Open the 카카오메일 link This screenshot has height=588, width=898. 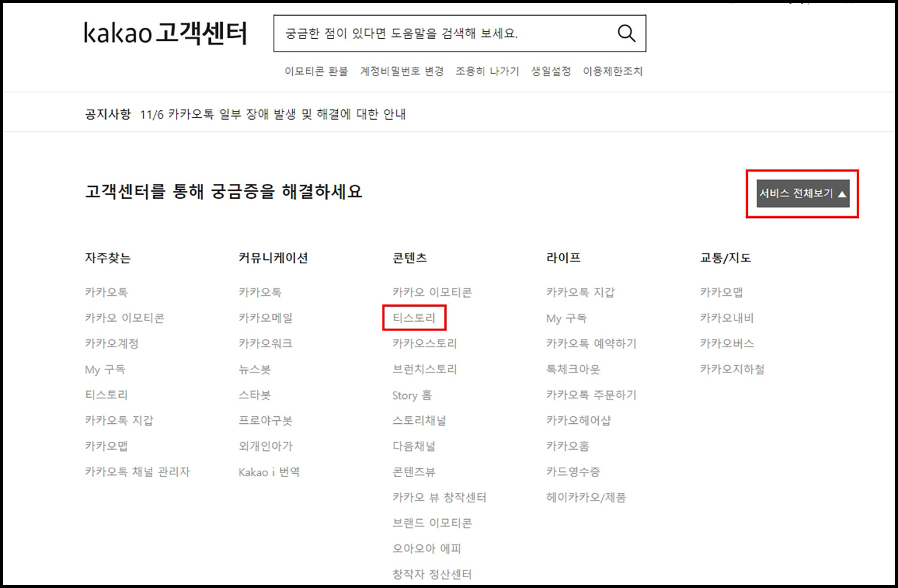pos(266,318)
